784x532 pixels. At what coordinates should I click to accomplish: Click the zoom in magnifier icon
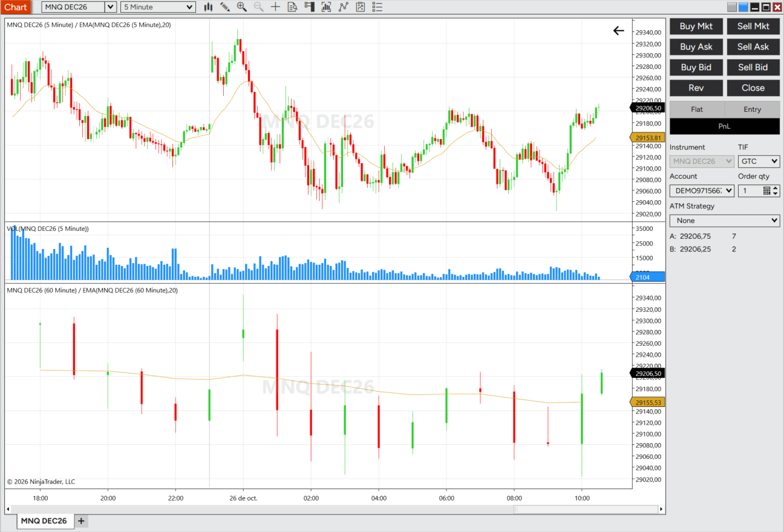coord(242,7)
